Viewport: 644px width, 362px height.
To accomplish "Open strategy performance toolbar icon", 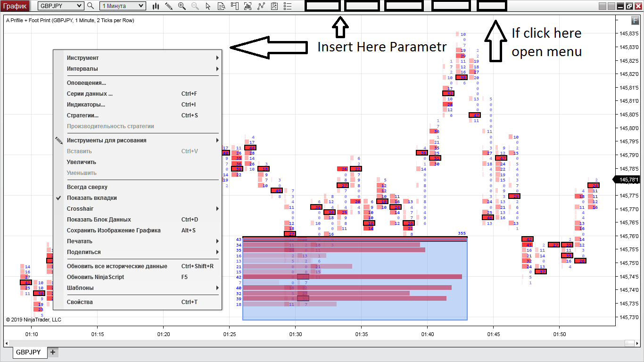I will click(x=274, y=6).
